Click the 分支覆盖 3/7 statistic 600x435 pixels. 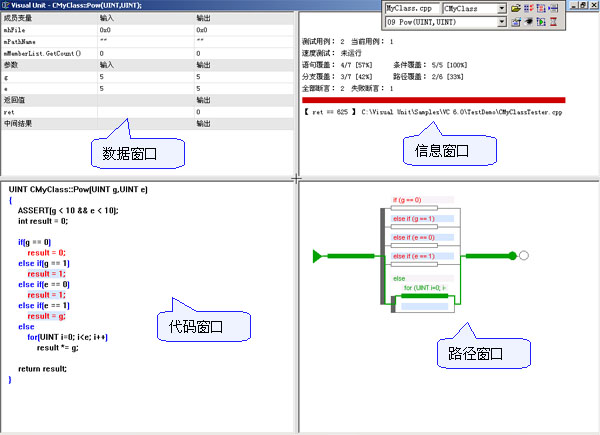(x=337, y=77)
